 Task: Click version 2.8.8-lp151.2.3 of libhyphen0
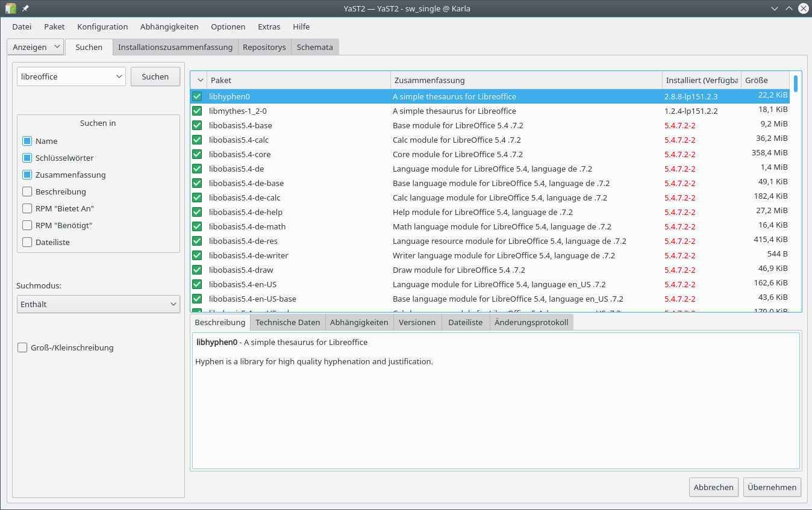coord(691,96)
